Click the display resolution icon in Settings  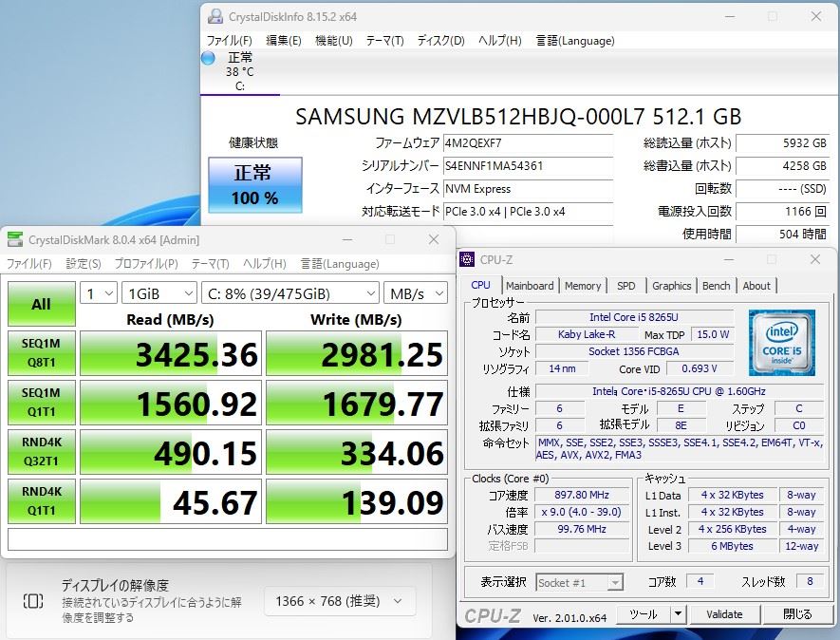click(x=33, y=601)
